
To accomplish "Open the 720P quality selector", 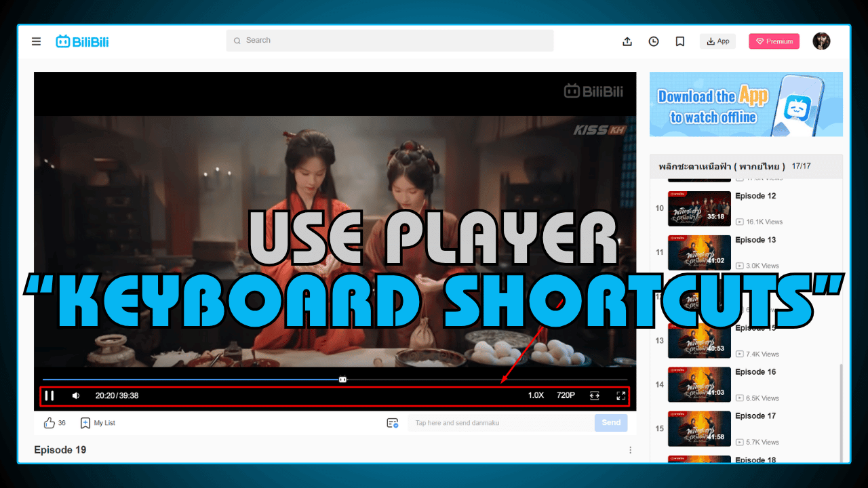I will (566, 395).
